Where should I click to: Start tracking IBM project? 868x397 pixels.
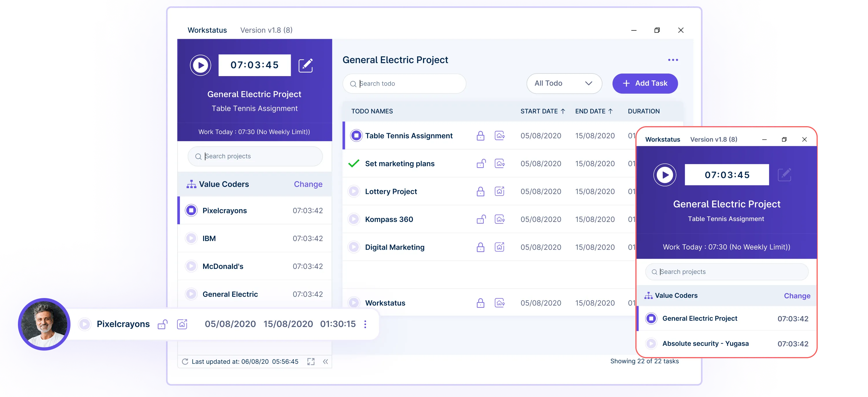point(191,238)
